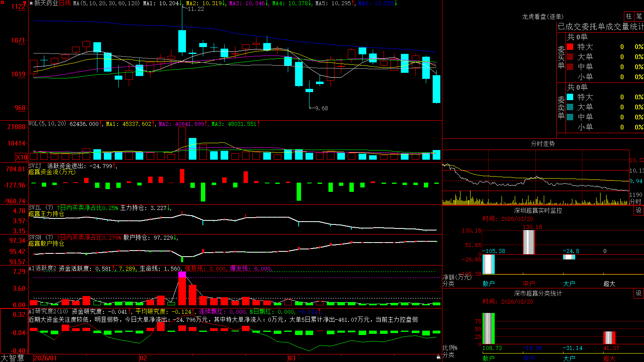Click the 龙虎看盘(逐单) panel title
The height and width of the screenshot is (362, 644).
coord(543,16)
